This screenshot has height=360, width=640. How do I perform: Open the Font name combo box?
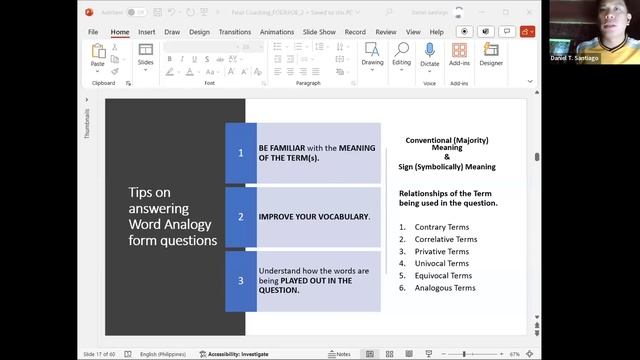201,47
